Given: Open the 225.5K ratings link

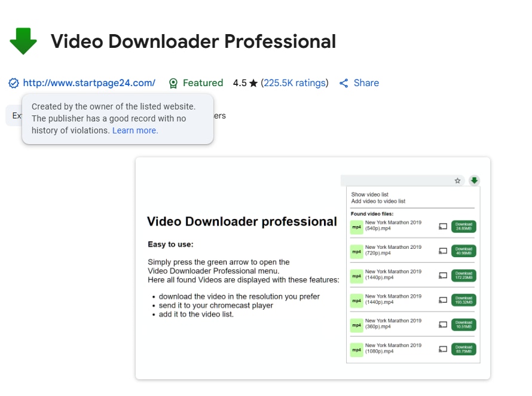Looking at the screenshot, I should tap(295, 83).
